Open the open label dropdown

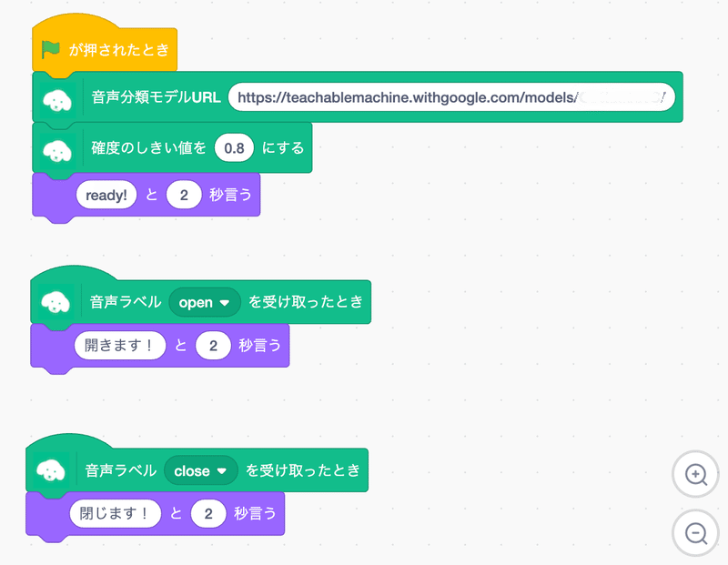click(204, 301)
